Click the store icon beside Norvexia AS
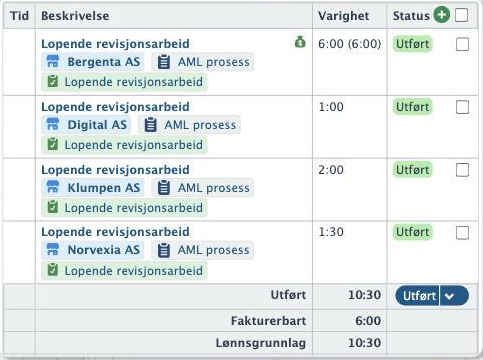Viewport: 483px width, 360px height. [x=53, y=250]
